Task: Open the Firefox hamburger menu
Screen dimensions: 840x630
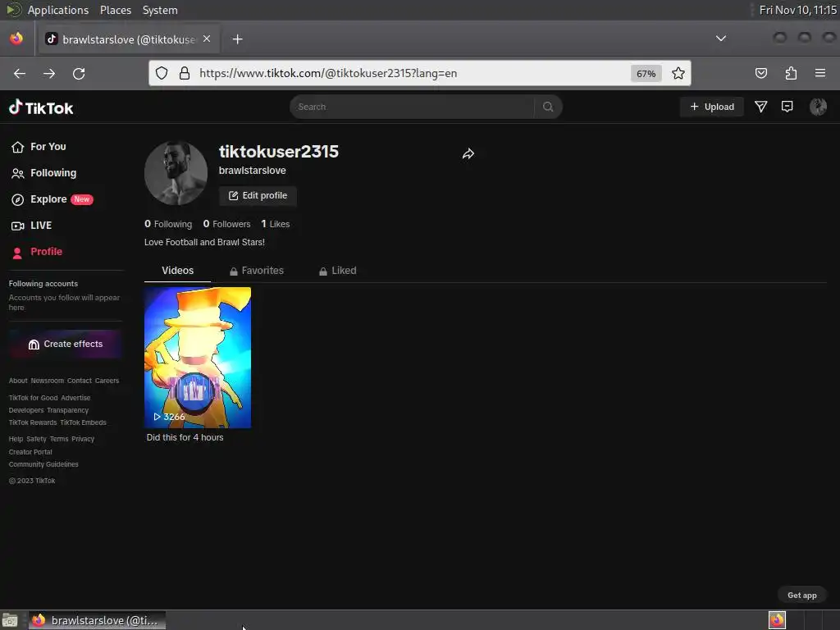Action: tap(820, 73)
